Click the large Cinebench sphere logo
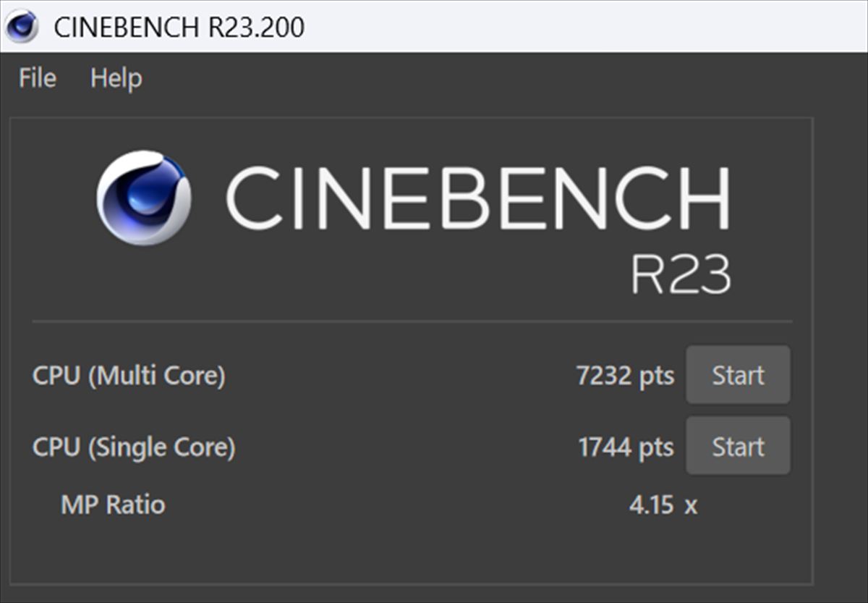This screenshot has height=603, width=868. pos(144,198)
